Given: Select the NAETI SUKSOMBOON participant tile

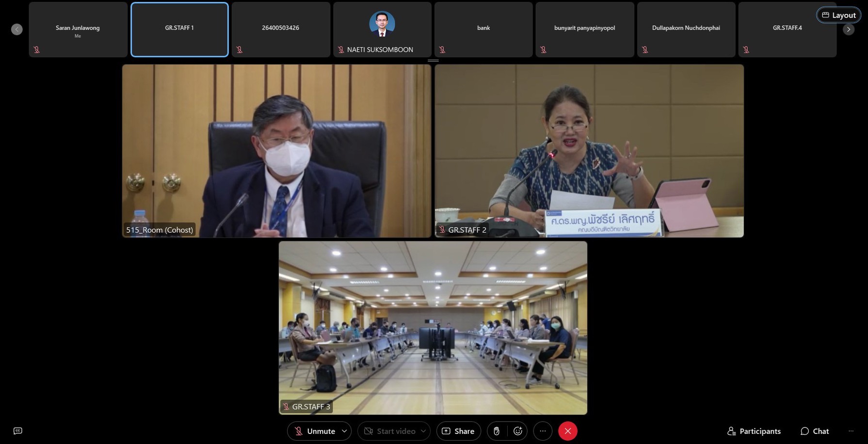Looking at the screenshot, I should (x=382, y=30).
